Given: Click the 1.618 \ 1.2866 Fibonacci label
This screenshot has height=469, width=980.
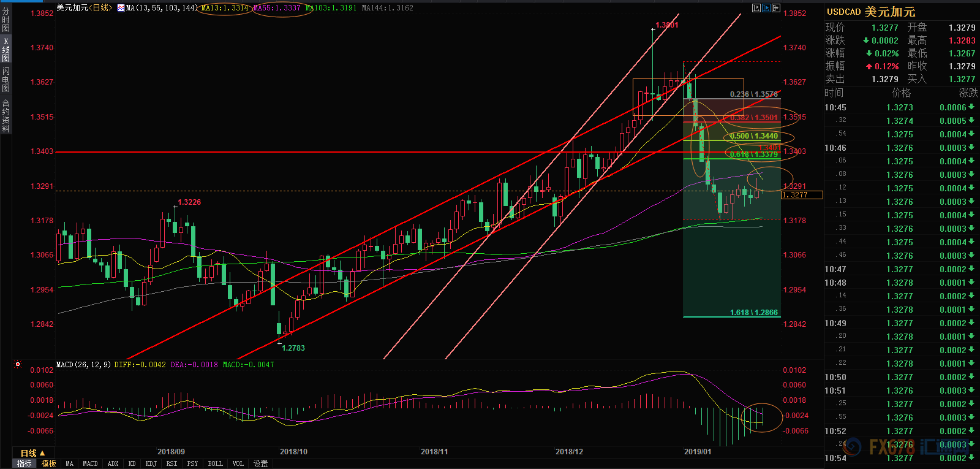Looking at the screenshot, I should pyautogui.click(x=754, y=313).
